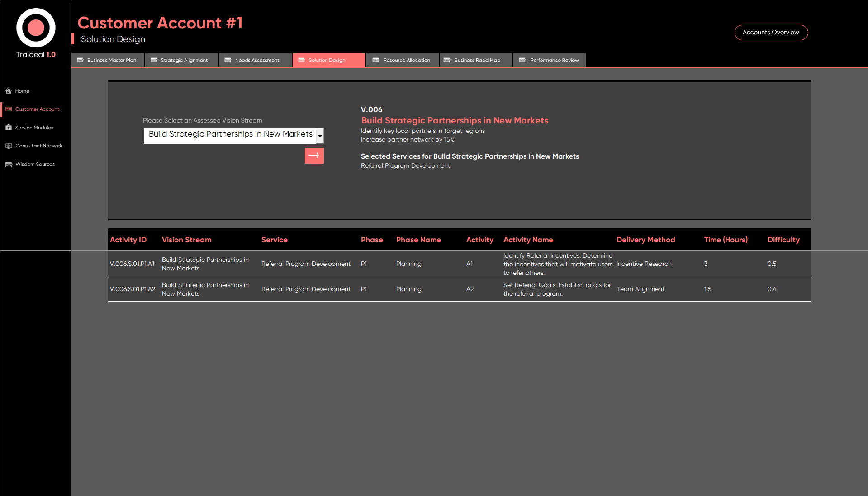Screen dimensions: 868x496
Task: Select the Performance Review tab
Action: pos(549,60)
